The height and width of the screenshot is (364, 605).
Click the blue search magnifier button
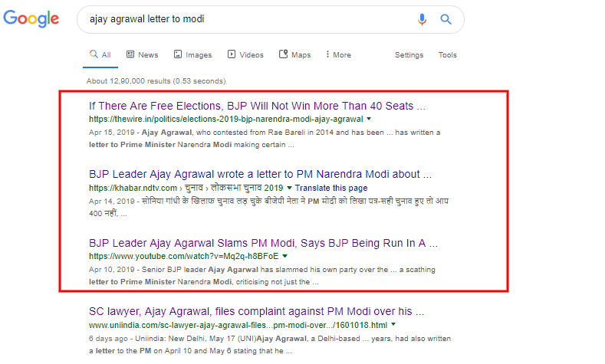pos(446,19)
